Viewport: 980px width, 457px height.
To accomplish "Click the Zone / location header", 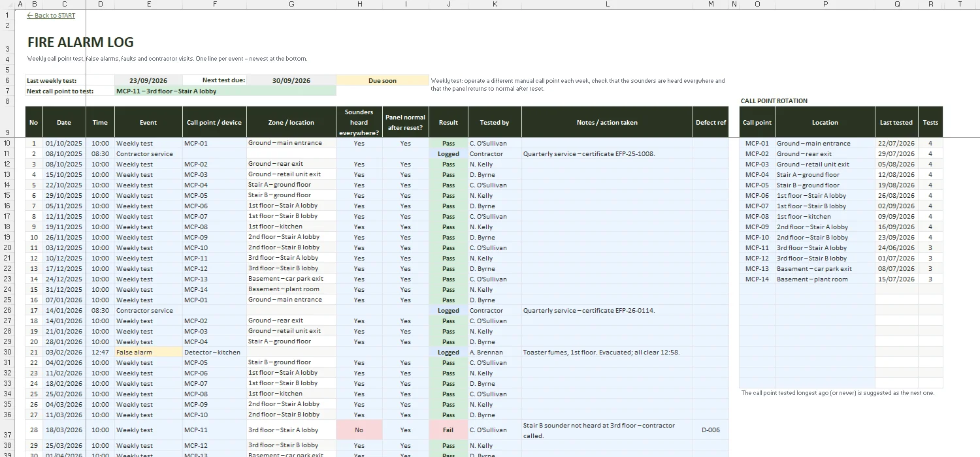I will tap(291, 122).
